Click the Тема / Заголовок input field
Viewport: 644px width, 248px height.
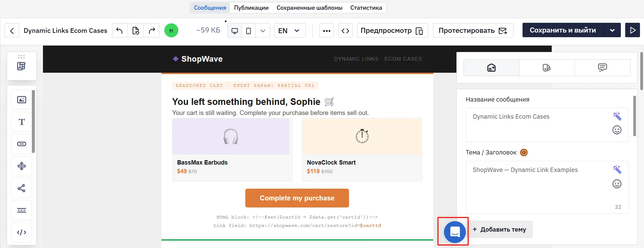point(547,187)
